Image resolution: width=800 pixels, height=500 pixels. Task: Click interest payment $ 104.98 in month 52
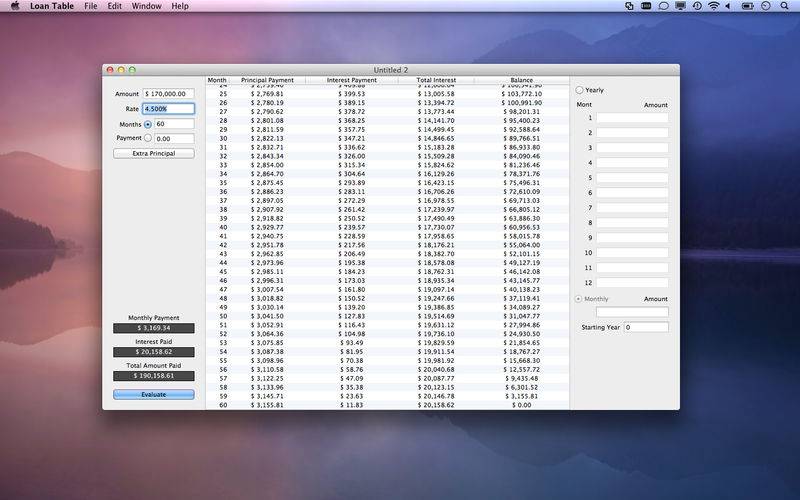[x=352, y=334]
